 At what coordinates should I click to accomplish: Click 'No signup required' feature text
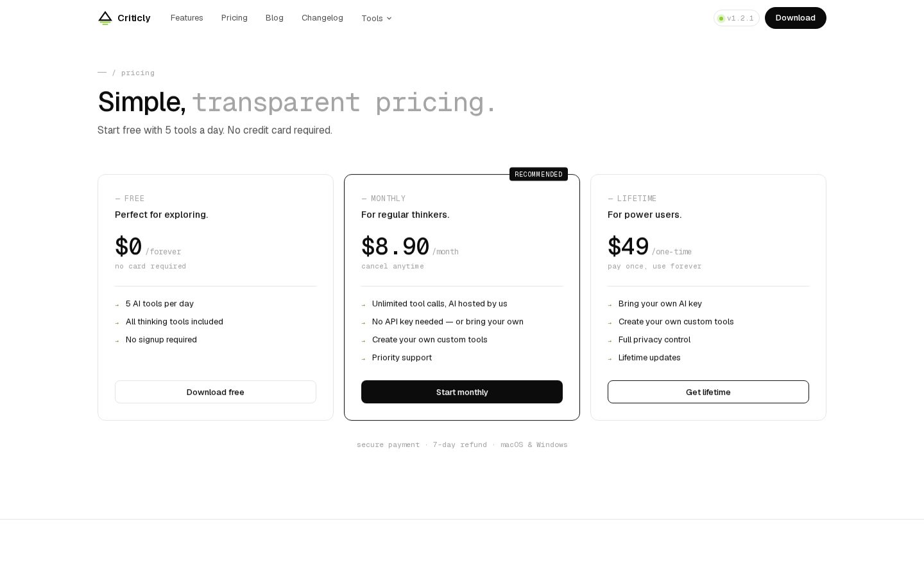click(x=161, y=340)
